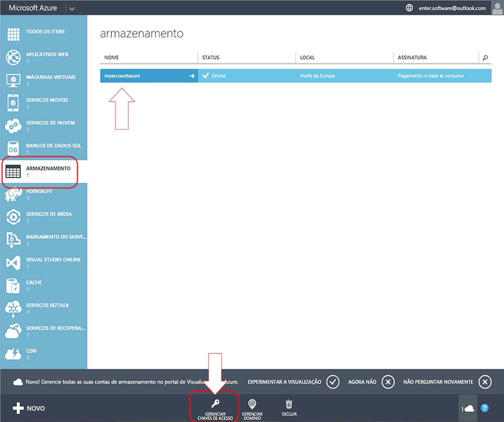Open the Máquinas Virtuais monitor icon
Viewport: 504px width, 422px height.
coord(13,80)
